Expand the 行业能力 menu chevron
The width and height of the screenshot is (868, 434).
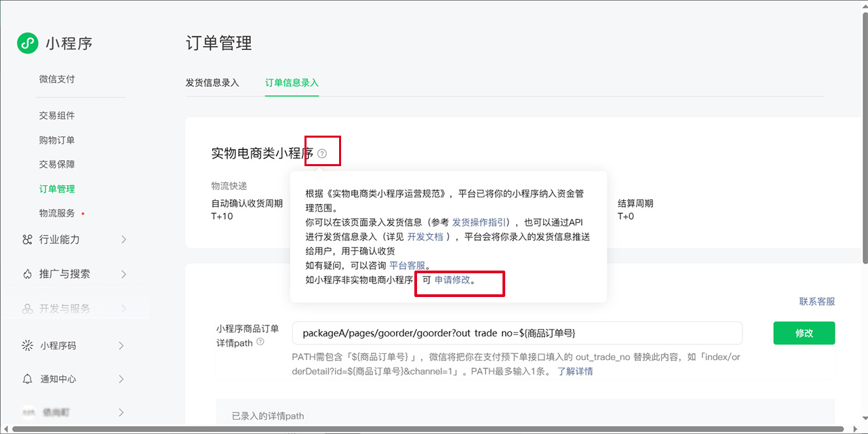point(123,239)
